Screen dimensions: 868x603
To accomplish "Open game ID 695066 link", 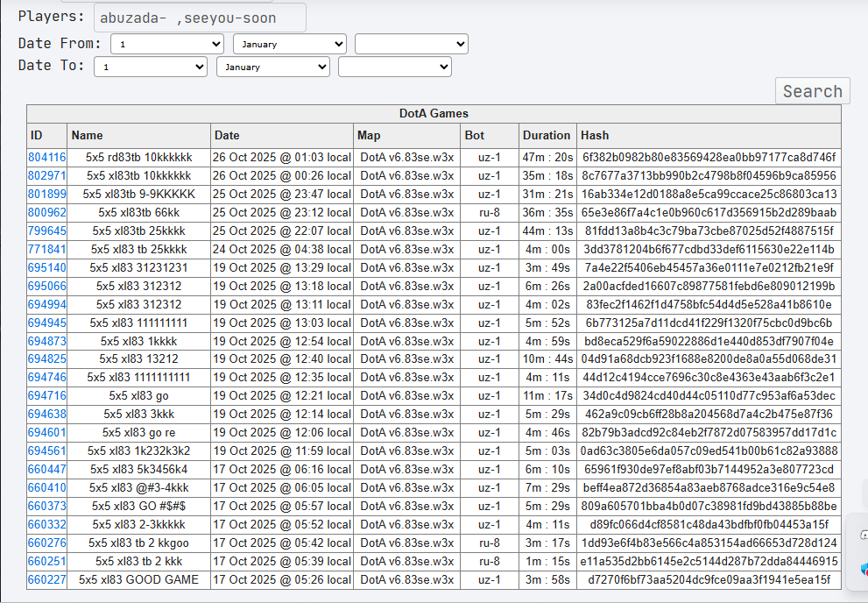I will (x=47, y=286).
